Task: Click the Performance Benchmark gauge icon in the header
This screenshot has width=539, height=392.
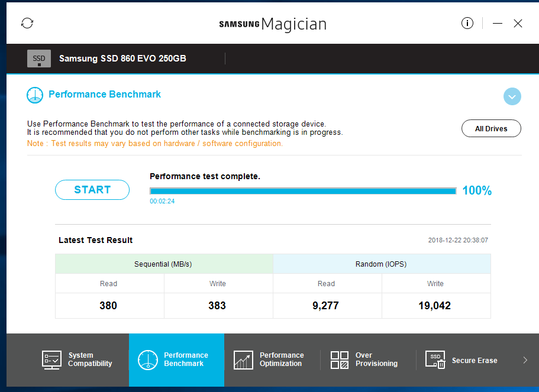Action: (x=35, y=95)
